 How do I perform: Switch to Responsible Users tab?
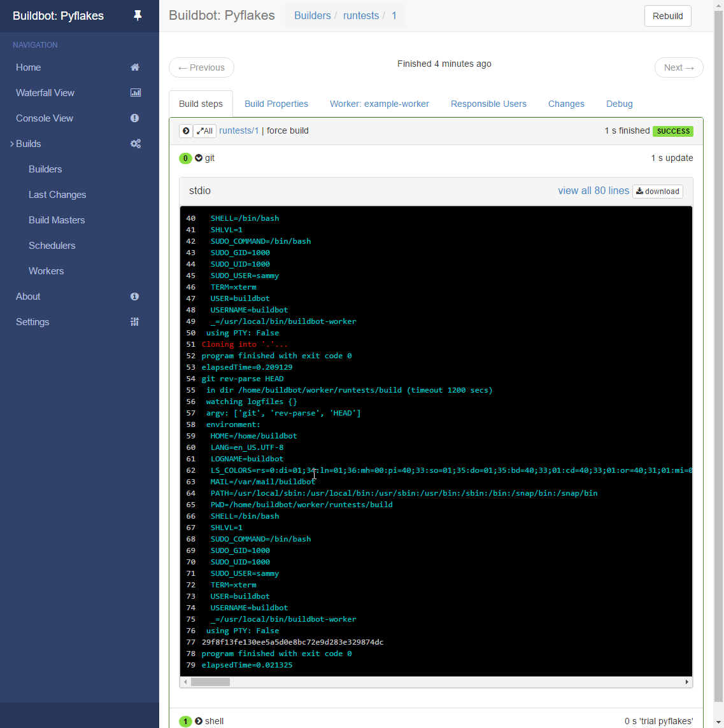pyautogui.click(x=488, y=104)
